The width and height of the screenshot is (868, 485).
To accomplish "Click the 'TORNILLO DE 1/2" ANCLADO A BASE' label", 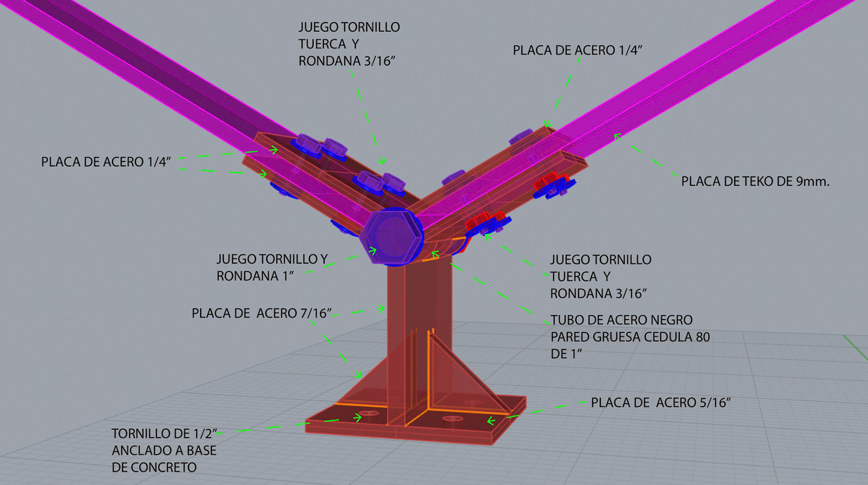I will point(164,450).
